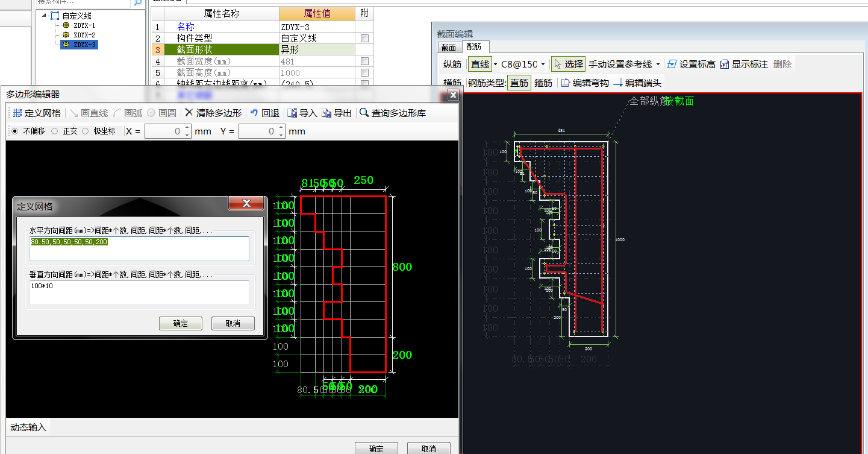Click 导出 to export the polygon
Viewport: 868px width, 454px height.
(336, 113)
